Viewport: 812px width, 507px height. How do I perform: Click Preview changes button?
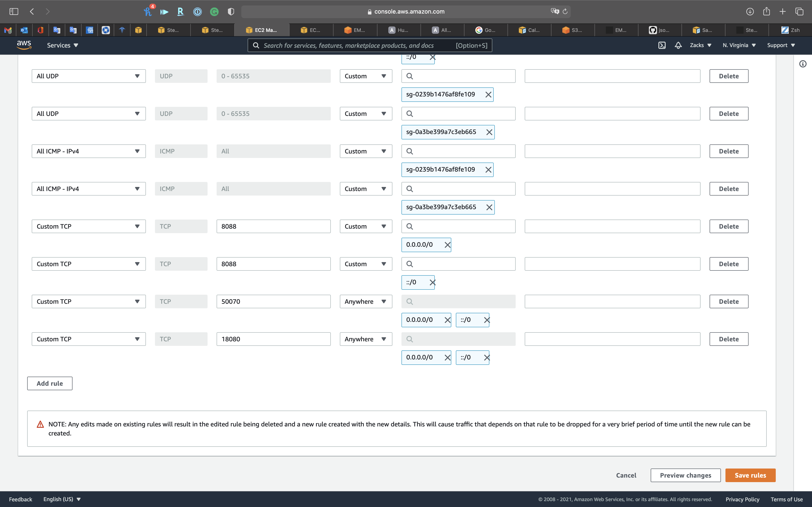pos(685,475)
